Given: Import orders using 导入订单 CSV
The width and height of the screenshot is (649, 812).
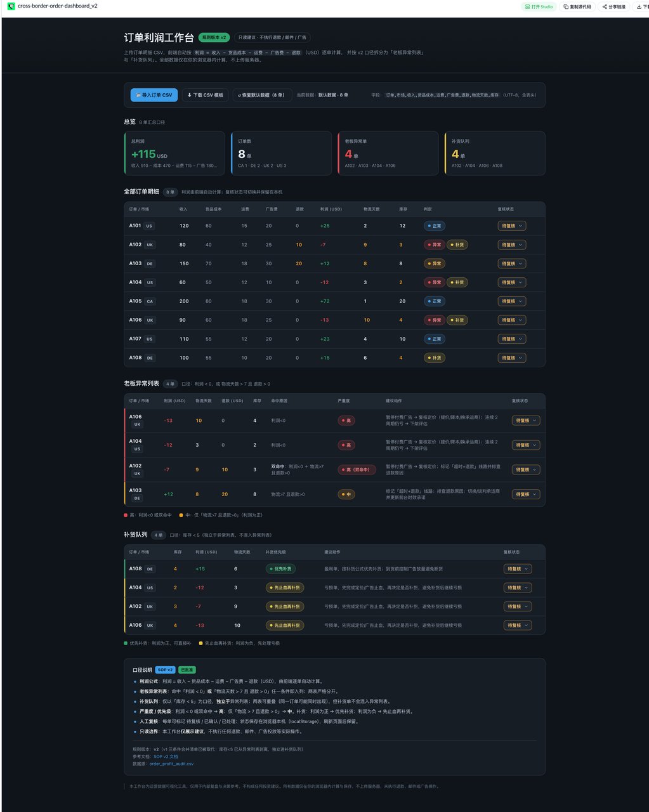Looking at the screenshot, I should (x=154, y=95).
